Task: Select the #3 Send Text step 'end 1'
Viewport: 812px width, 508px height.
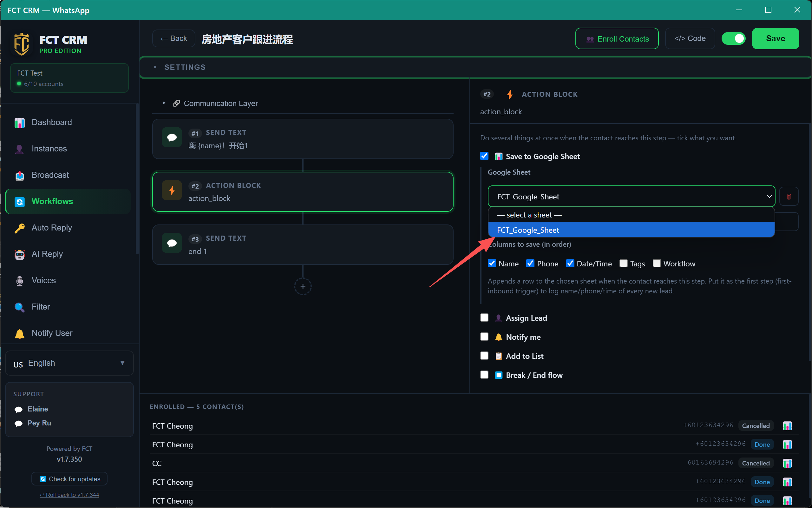Action: point(303,244)
